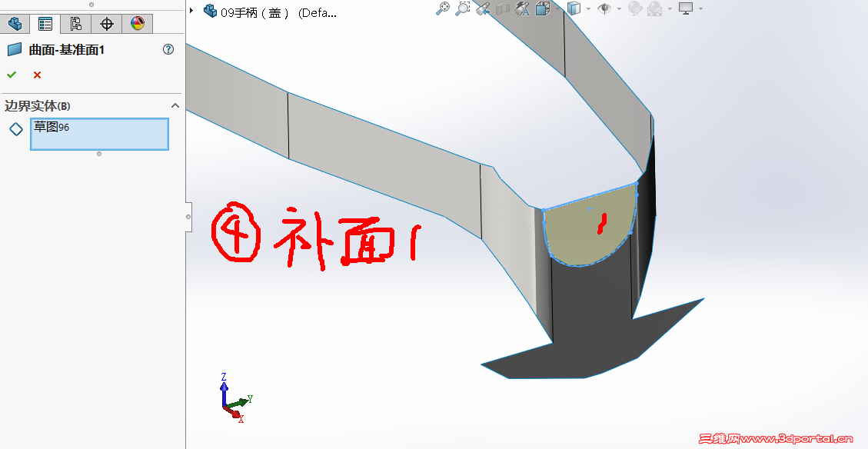868x449 pixels.
Task: Activate the Zoom to Area tool
Action: 462,8
